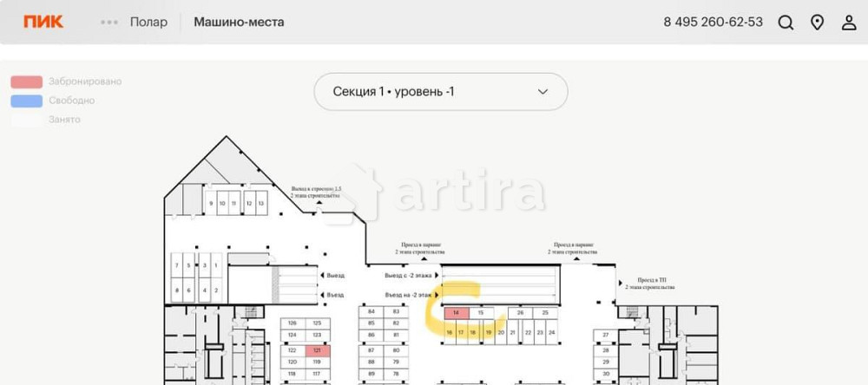Select parking spot 25
Viewport: 868px width, 385px height.
tap(545, 313)
